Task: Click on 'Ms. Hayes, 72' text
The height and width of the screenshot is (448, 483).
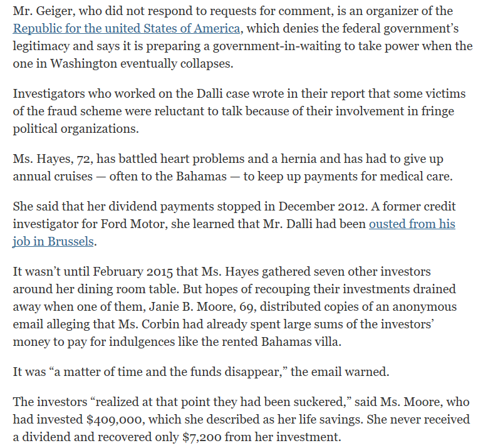Action: click(x=52, y=159)
